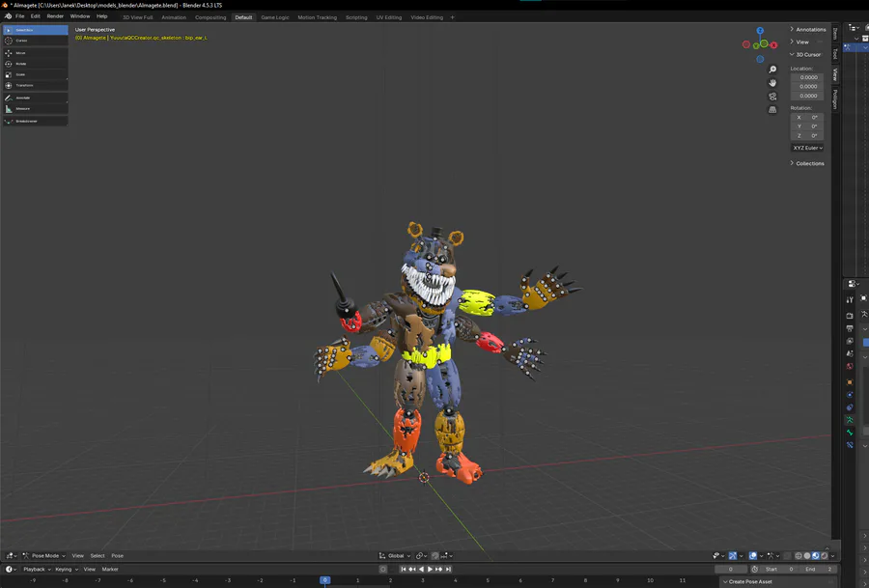Toggle show overlays button in header

click(752, 555)
